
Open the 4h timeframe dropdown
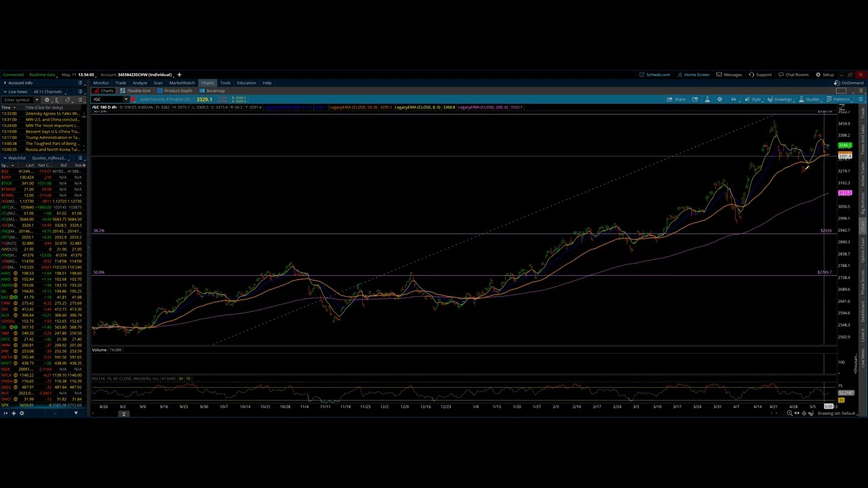[734, 100]
